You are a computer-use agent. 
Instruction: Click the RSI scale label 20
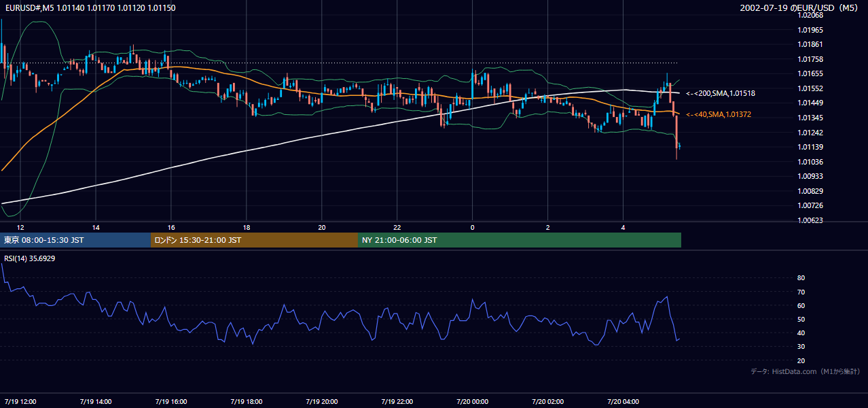801,360
